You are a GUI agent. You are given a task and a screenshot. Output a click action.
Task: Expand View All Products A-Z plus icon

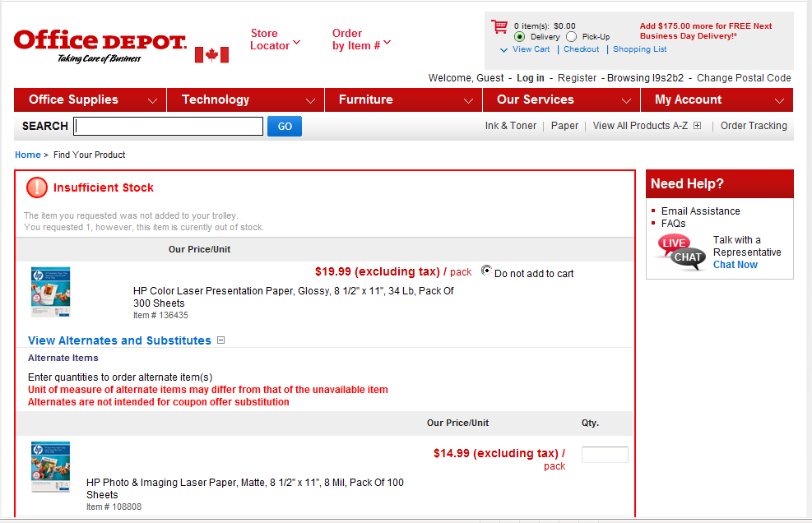(697, 125)
